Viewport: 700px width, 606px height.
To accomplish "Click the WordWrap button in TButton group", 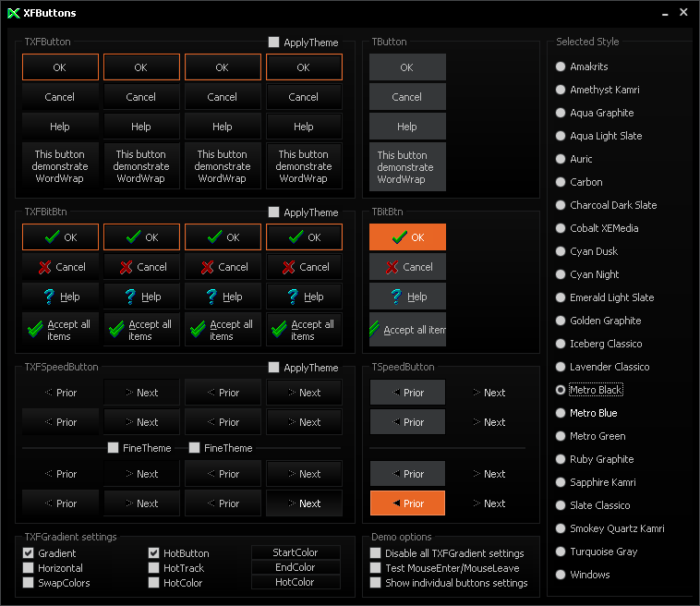I will point(407,167).
